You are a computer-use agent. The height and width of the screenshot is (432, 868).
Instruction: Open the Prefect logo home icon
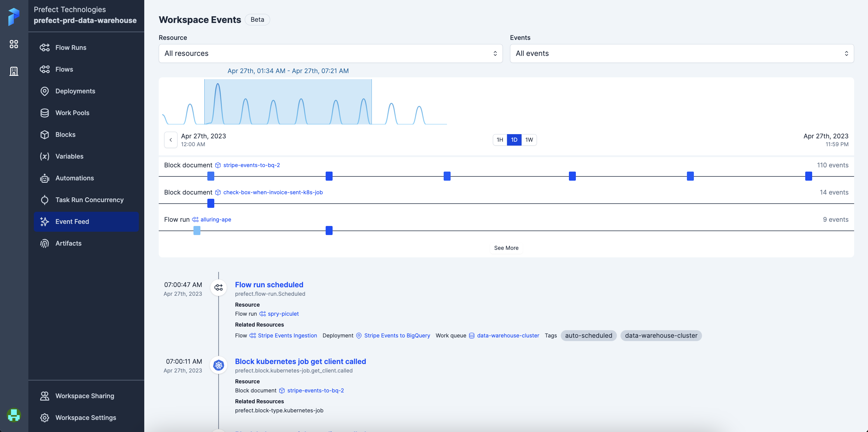click(14, 16)
